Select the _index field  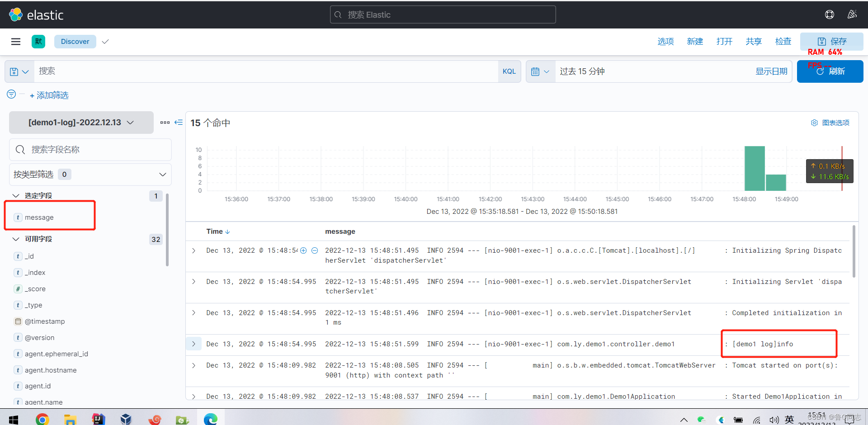(35, 273)
